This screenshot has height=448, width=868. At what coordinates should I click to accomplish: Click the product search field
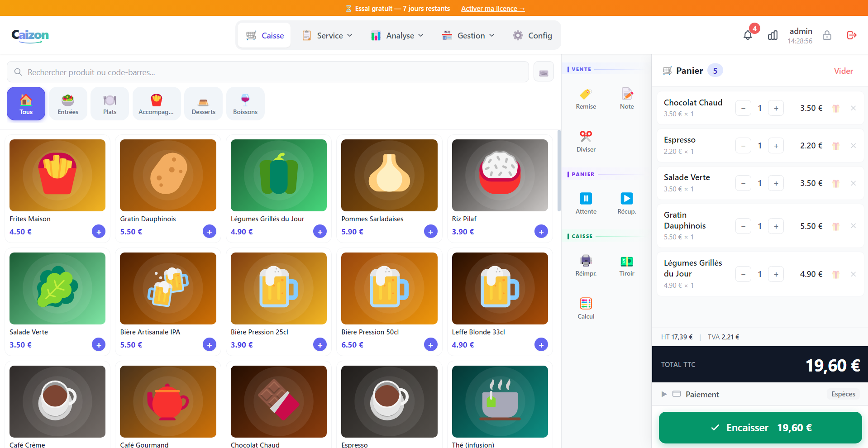click(x=268, y=72)
